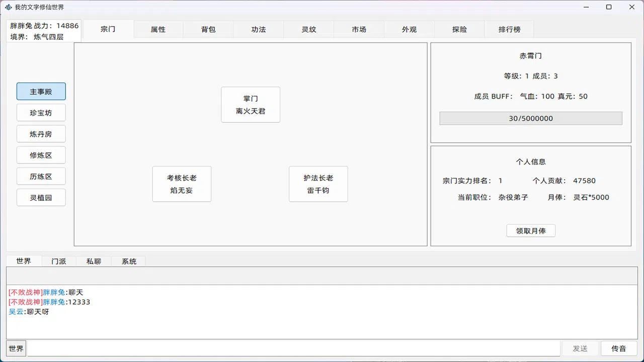Image resolution: width=644 pixels, height=362 pixels.
Task: Close the game window
Action: tap(632, 7)
